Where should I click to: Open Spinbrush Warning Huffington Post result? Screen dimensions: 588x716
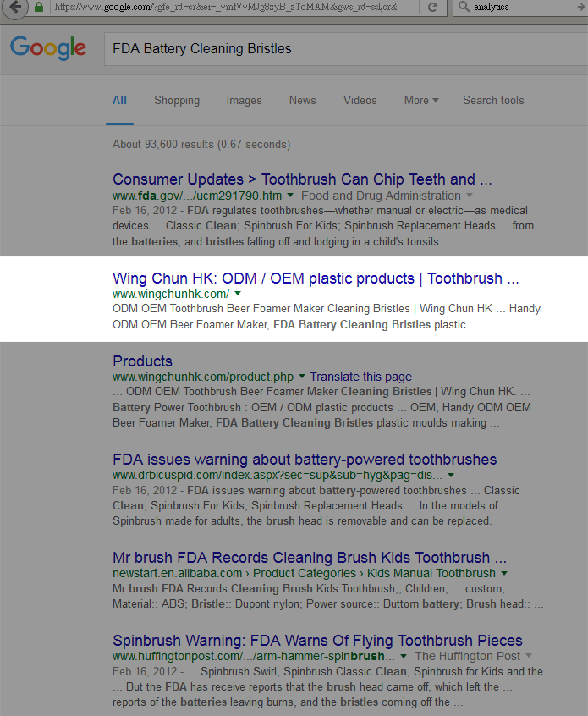point(318,641)
